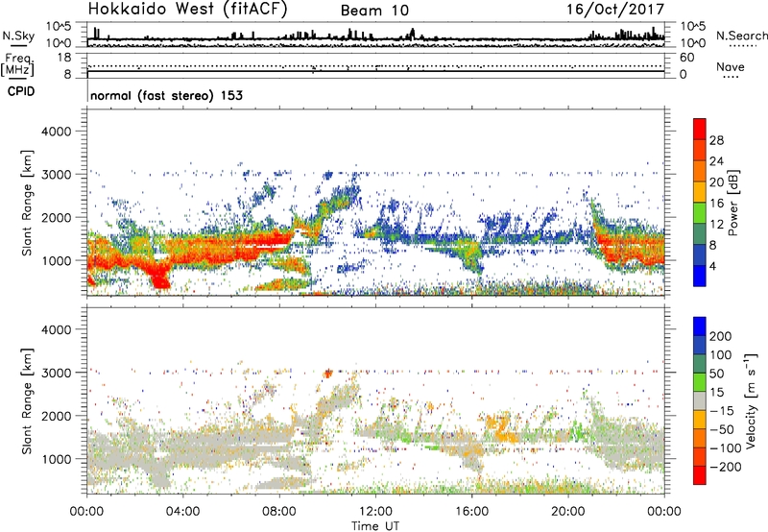This screenshot has height=532, width=768.
Task: Click 'normal (fast stereo) 153' text
Action: pyautogui.click(x=166, y=95)
